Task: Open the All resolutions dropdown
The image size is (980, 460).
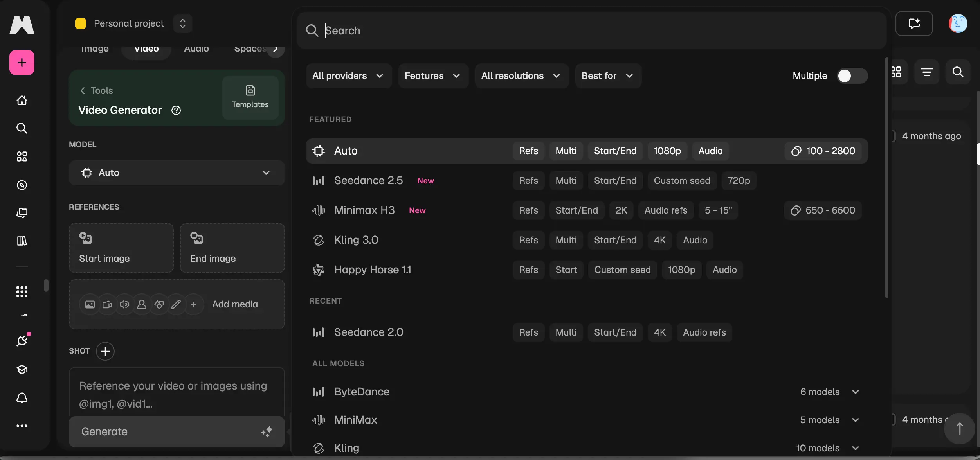Action: tap(521, 76)
